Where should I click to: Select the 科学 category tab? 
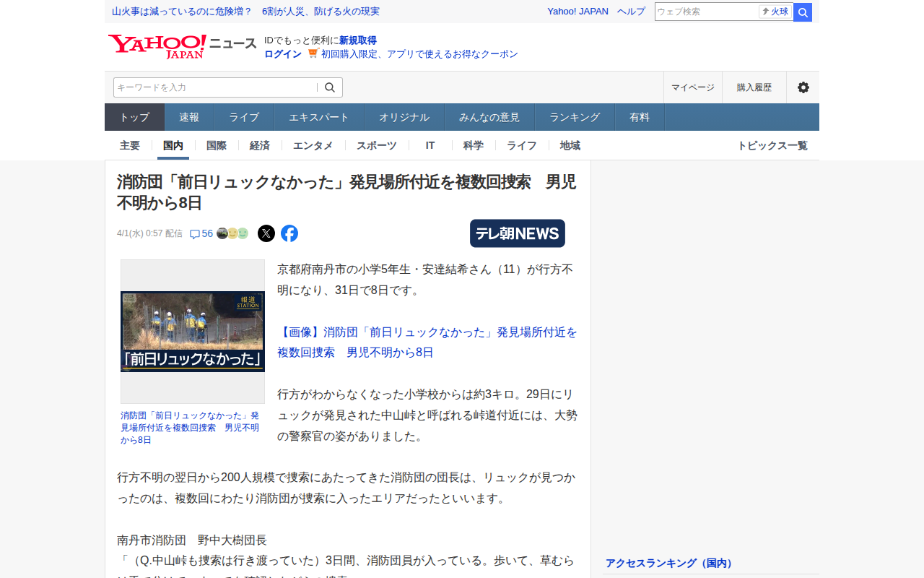474,145
